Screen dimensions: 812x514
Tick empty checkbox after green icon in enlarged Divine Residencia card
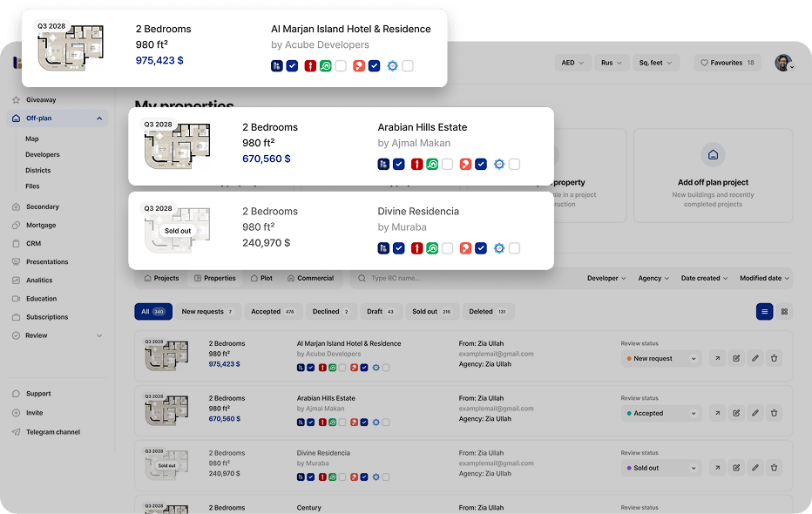(448, 248)
